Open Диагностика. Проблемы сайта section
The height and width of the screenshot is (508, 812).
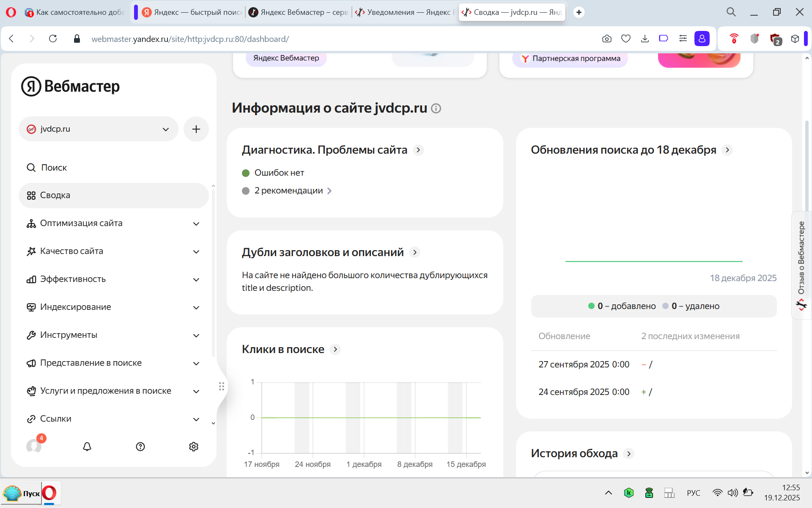pos(325,150)
